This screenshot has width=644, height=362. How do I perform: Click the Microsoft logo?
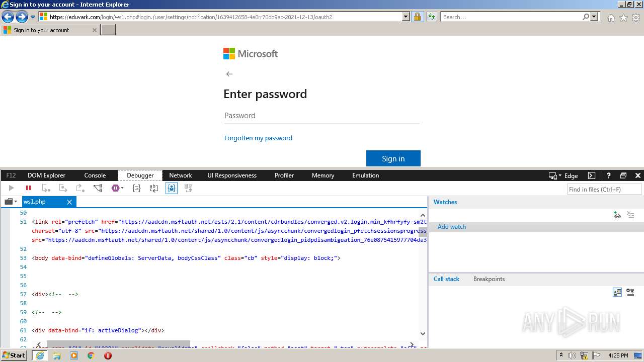(x=251, y=54)
